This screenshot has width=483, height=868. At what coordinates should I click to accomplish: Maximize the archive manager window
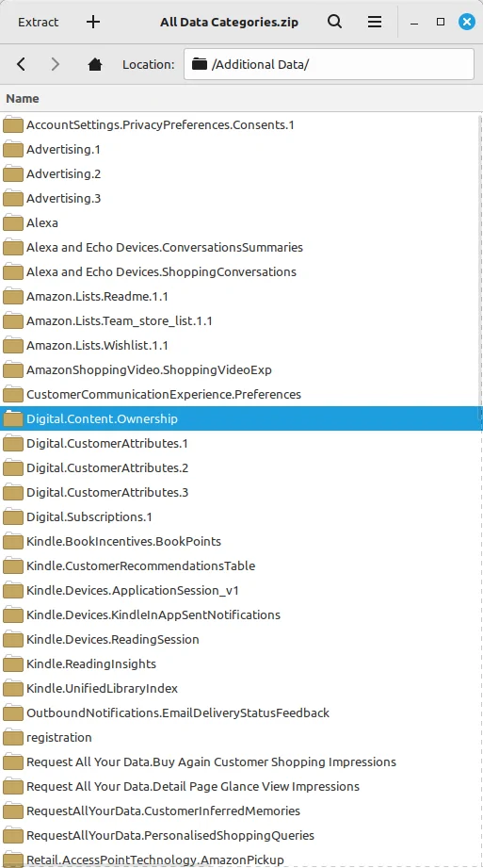441,22
